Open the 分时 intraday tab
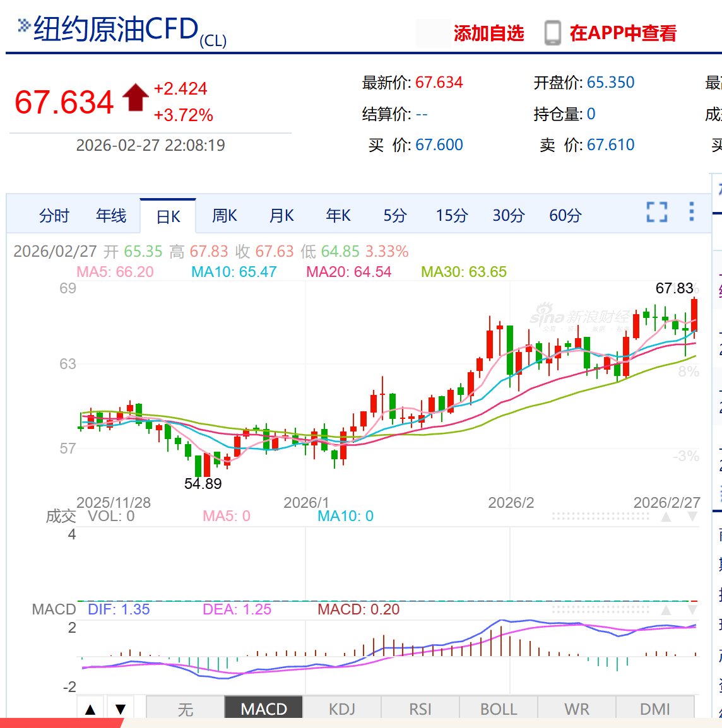Image resolution: width=722 pixels, height=728 pixels. [54, 215]
